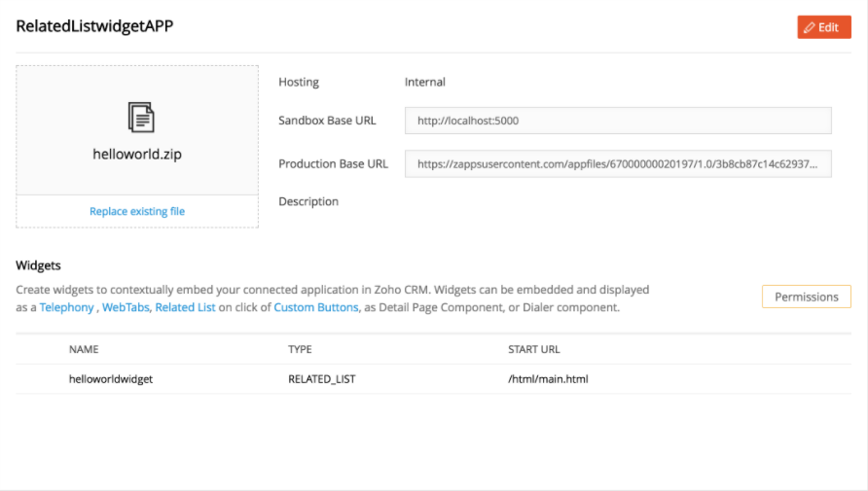Click the helloworld.zip document icon
This screenshot has width=868, height=491.
(140, 118)
